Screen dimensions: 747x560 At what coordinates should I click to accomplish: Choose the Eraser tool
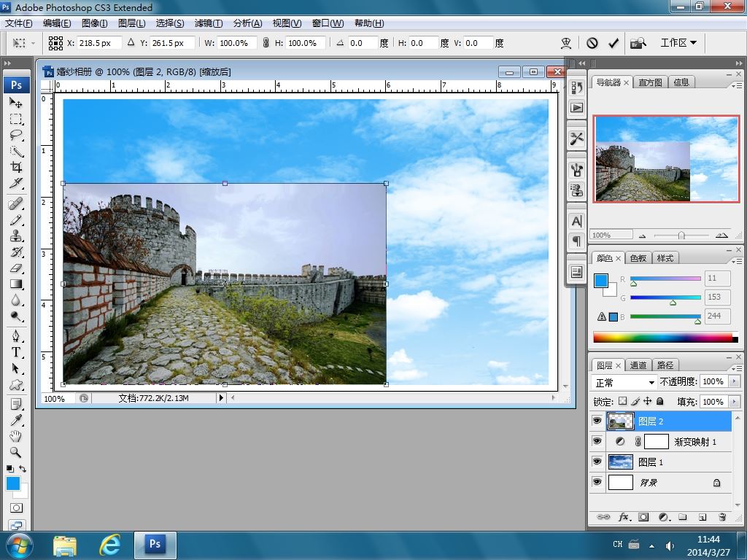[x=16, y=268]
